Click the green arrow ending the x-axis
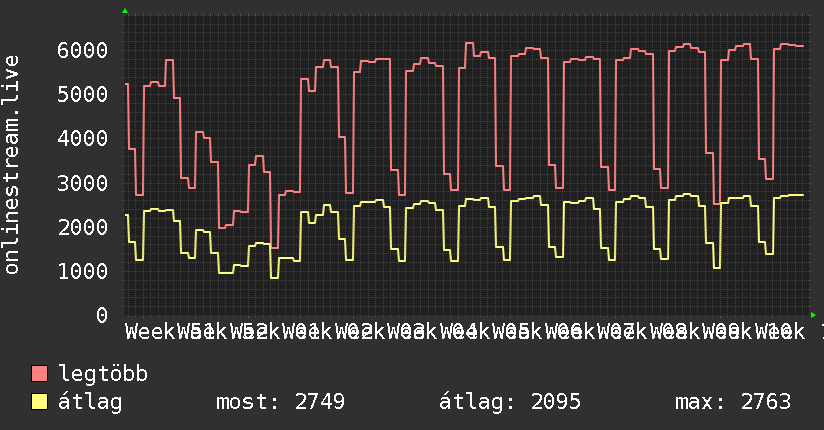 [813, 315]
